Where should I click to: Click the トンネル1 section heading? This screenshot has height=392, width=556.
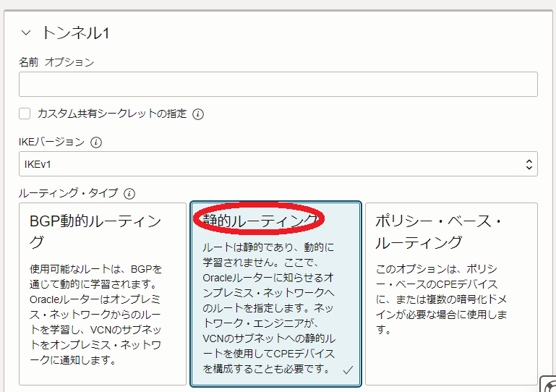pyautogui.click(x=75, y=33)
